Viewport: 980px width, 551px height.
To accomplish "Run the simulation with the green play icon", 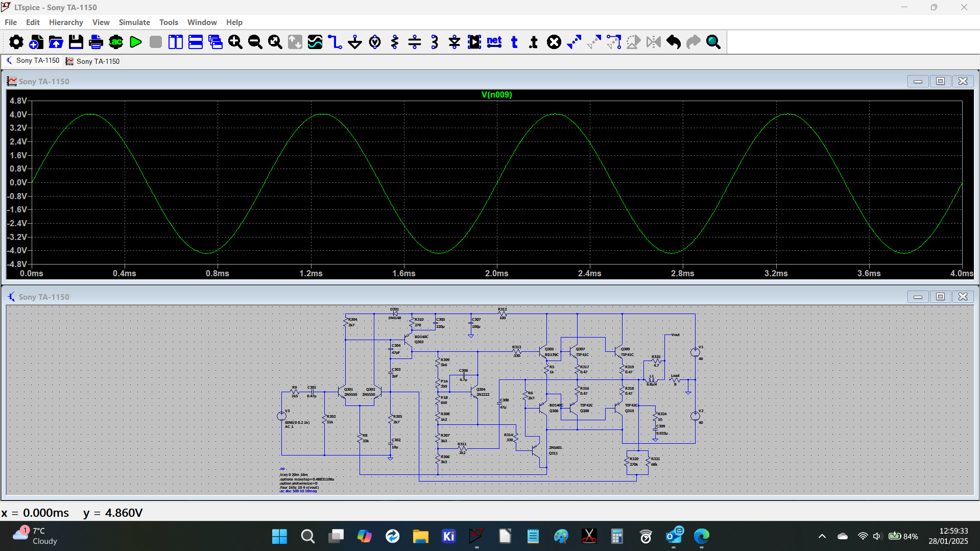I will pyautogui.click(x=136, y=42).
